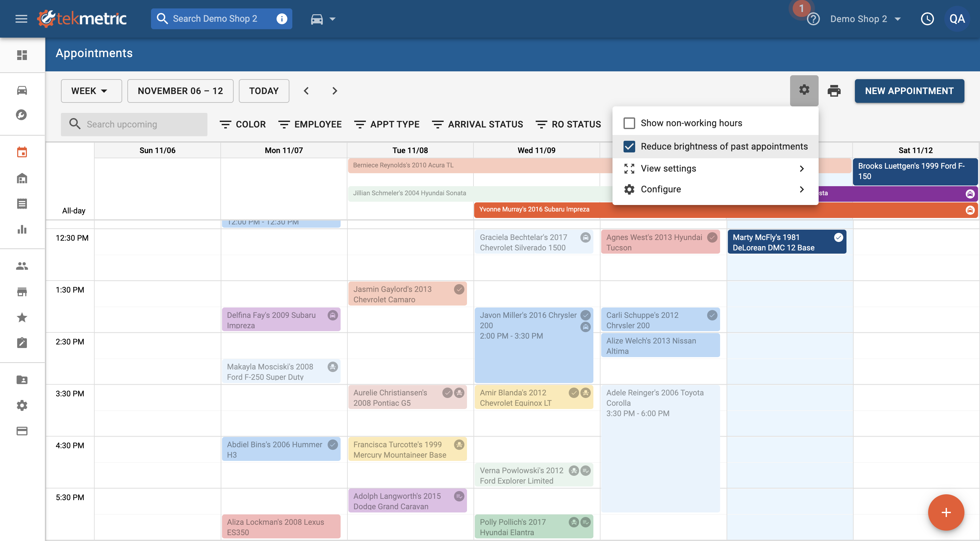The width and height of the screenshot is (980, 541).
Task: Open the Configure submenu
Action: pyautogui.click(x=715, y=189)
